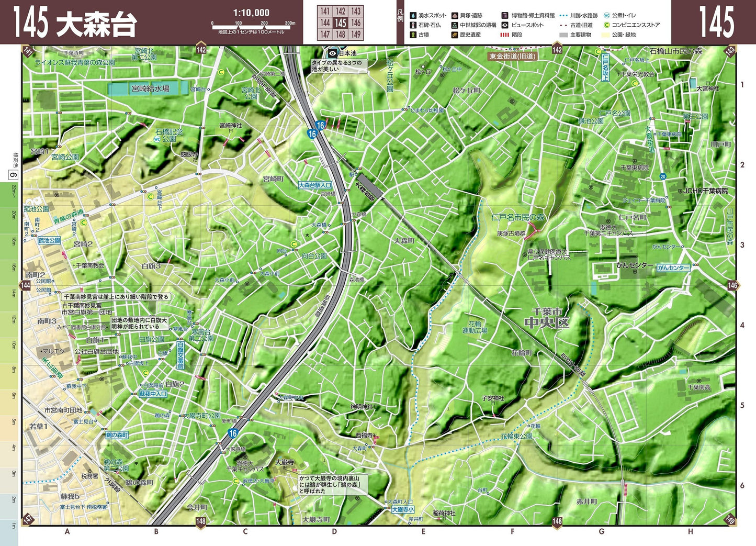Click the 大森台駅入口 intersection label
The width and height of the screenshot is (756, 546).
point(315,185)
